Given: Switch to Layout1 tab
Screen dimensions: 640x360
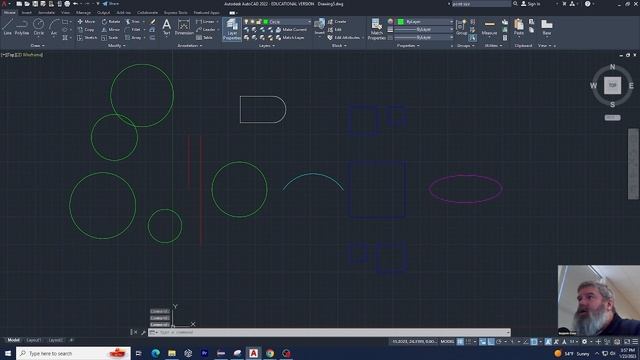Looking at the screenshot, I should tap(33, 340).
